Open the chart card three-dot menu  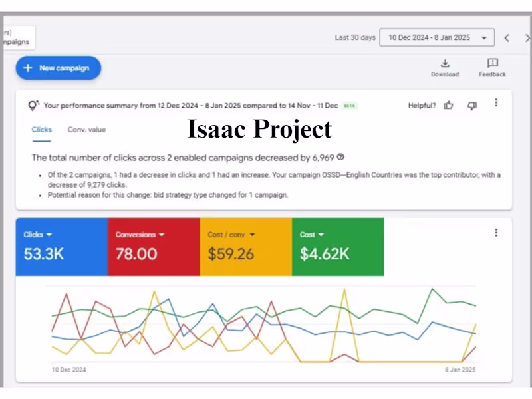point(496,233)
